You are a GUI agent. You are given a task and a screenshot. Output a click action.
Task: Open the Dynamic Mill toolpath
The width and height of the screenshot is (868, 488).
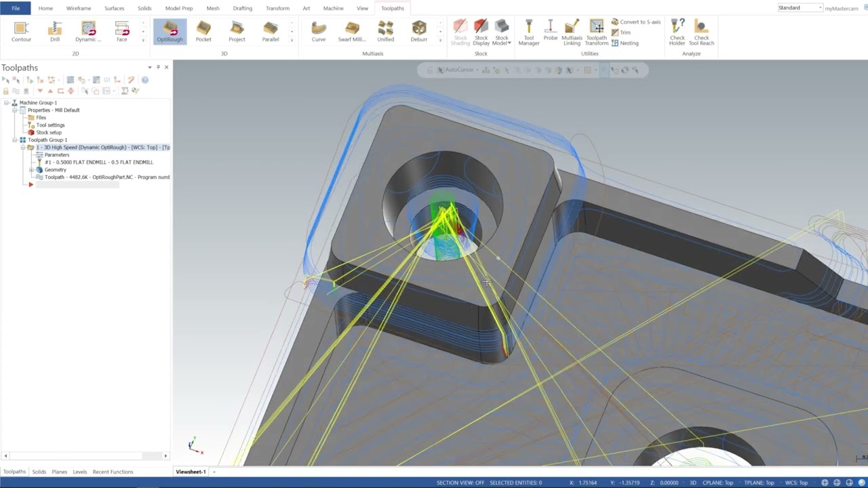[x=88, y=32]
